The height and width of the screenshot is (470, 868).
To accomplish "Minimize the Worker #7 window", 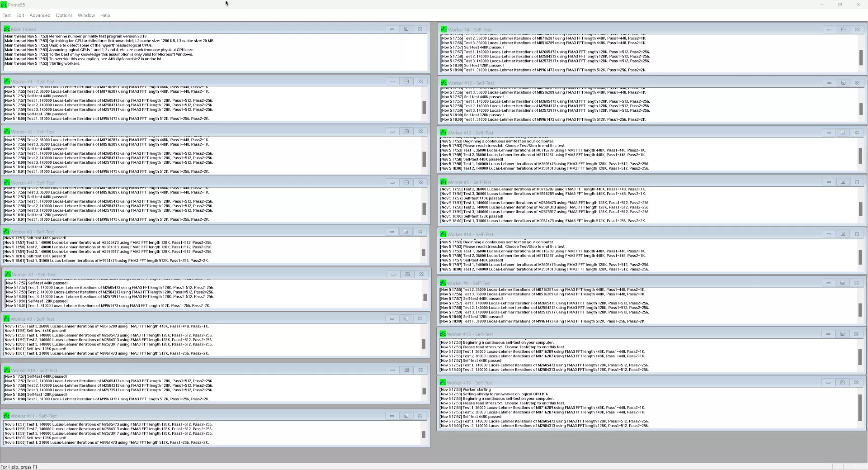I will (x=392, y=182).
